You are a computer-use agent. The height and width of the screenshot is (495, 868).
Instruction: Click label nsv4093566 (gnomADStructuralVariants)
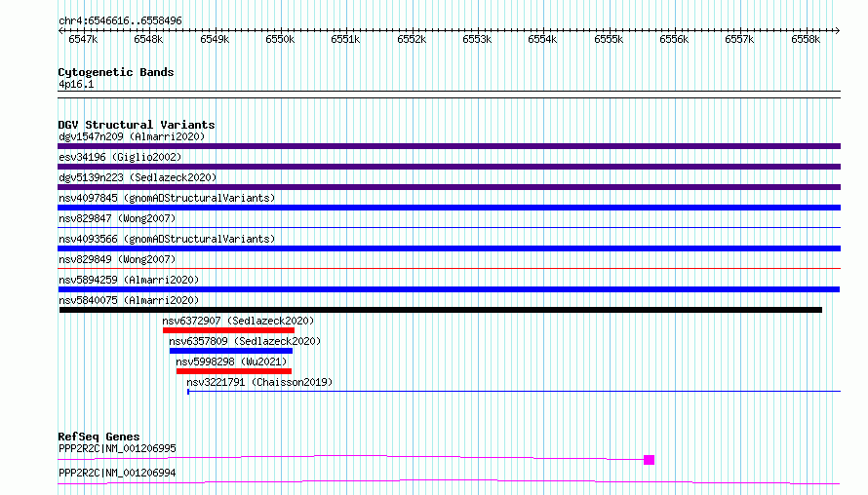point(167,239)
